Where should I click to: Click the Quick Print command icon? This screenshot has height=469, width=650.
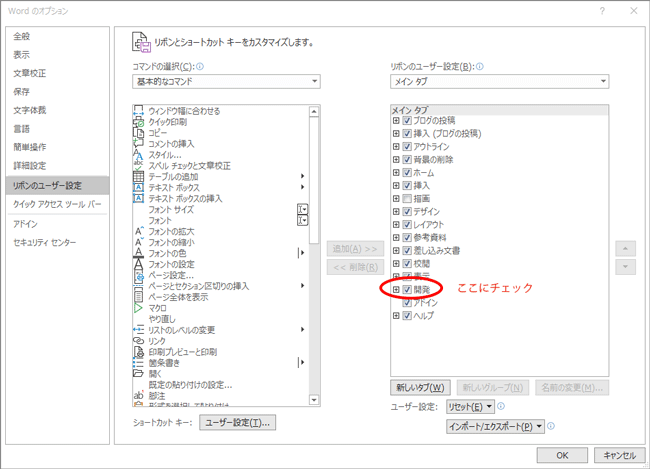click(x=138, y=122)
